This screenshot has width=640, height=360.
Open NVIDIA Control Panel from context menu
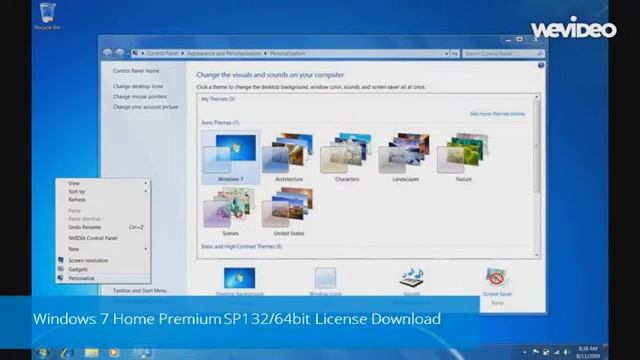click(x=103, y=238)
